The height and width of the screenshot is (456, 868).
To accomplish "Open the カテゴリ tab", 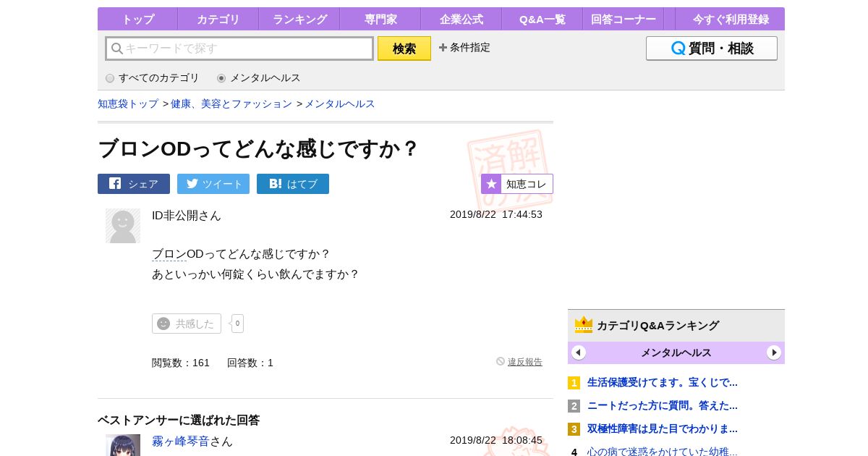I will (x=218, y=19).
